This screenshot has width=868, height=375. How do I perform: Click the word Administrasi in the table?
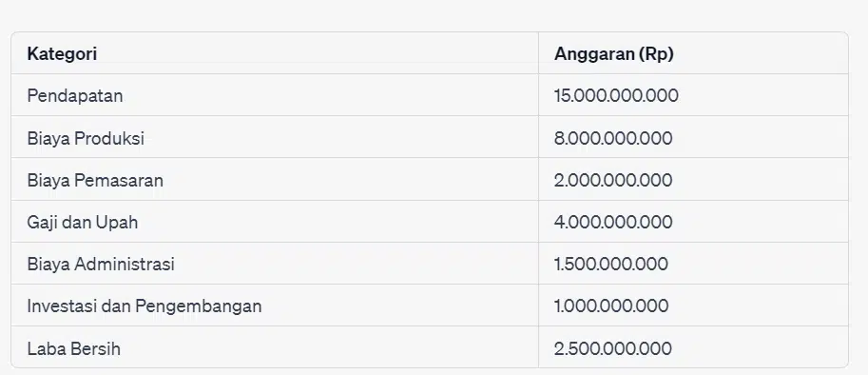tap(125, 265)
